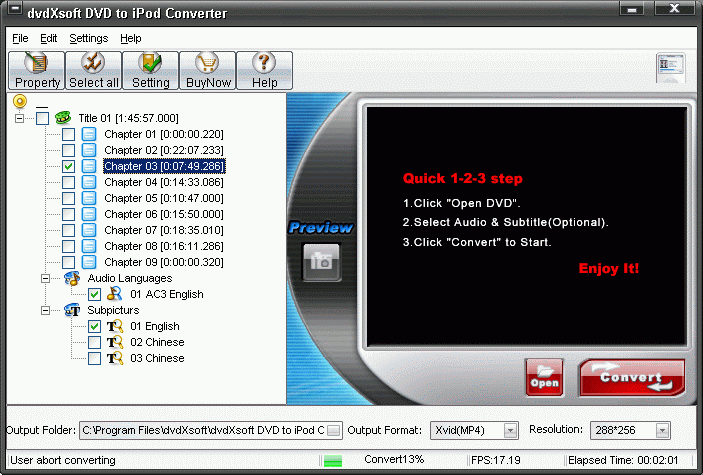Screen dimensions: 703x475
Task: Click the page icon beside Chapter 04
Action: (x=89, y=182)
